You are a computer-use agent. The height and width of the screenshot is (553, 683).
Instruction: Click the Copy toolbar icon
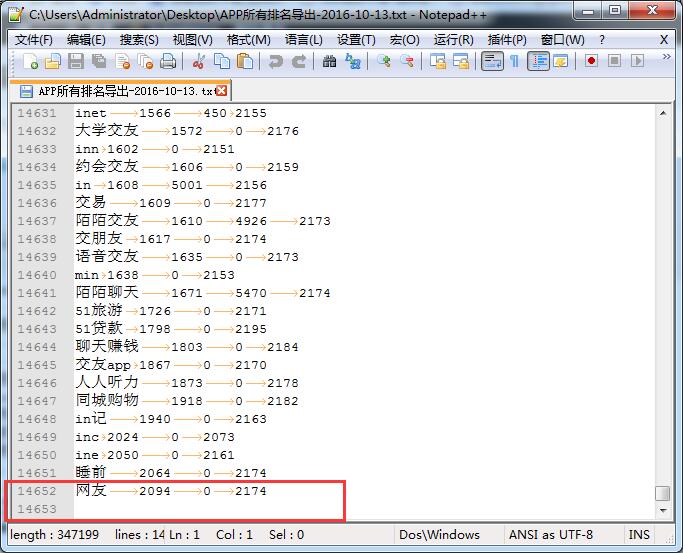[222, 61]
